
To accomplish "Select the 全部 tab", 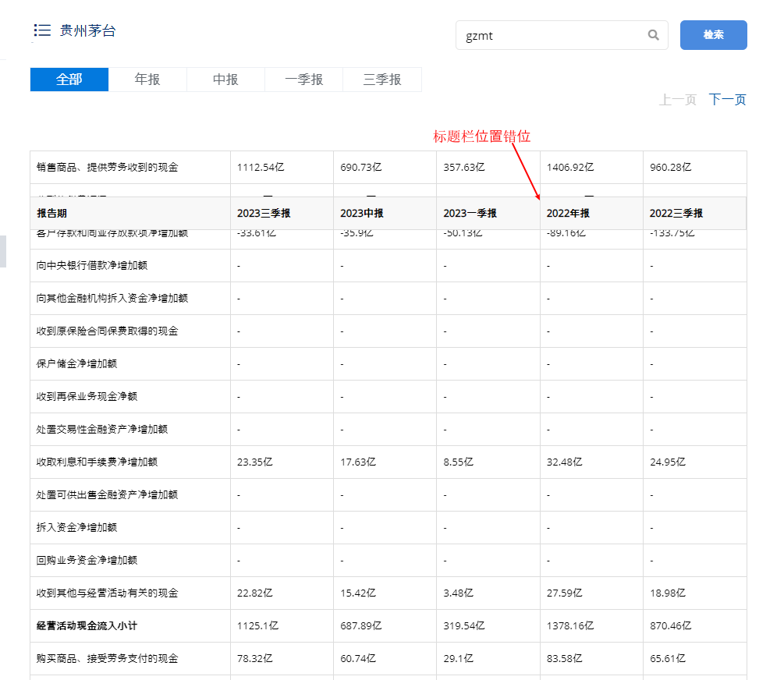I will [69, 80].
